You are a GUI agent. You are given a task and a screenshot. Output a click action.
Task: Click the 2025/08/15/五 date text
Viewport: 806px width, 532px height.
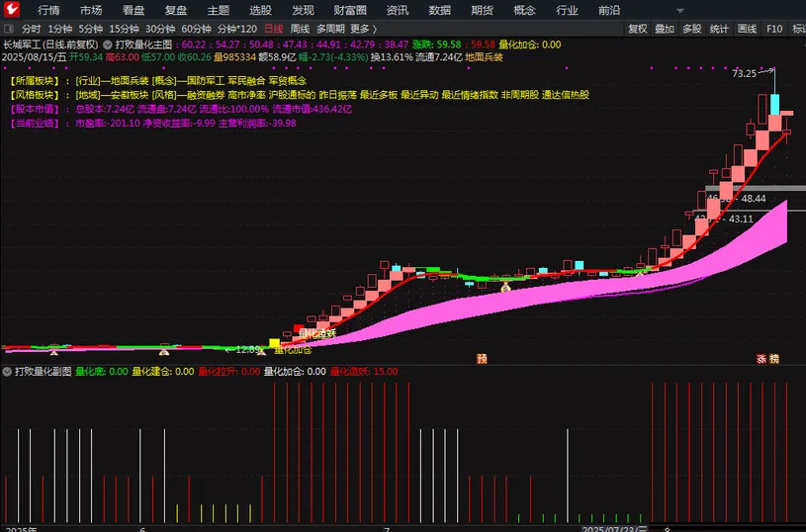click(34, 57)
